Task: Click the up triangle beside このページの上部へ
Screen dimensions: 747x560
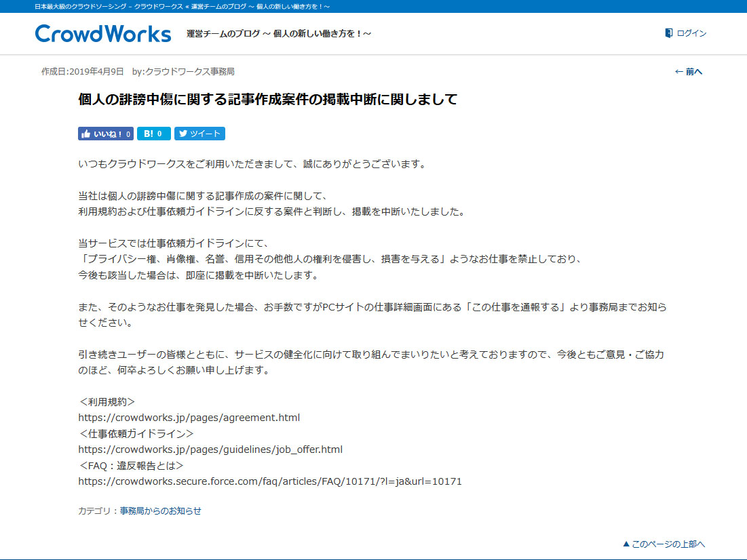Action: pyautogui.click(x=626, y=544)
